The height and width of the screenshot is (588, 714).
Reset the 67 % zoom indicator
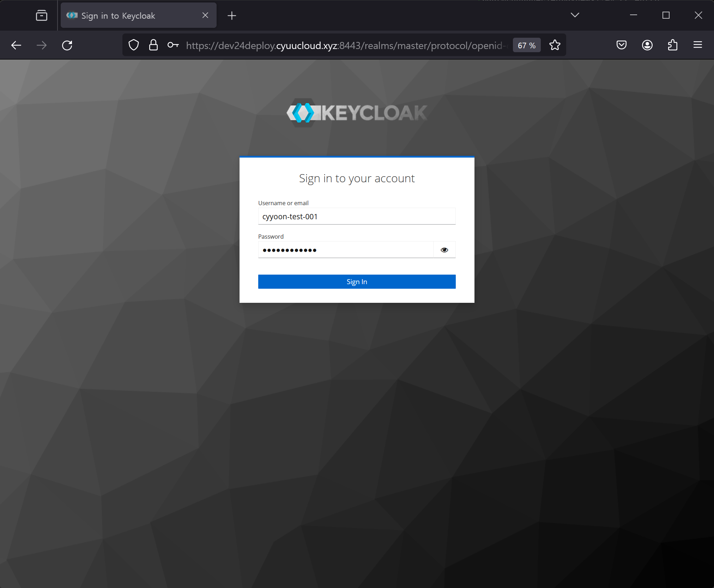coord(527,45)
